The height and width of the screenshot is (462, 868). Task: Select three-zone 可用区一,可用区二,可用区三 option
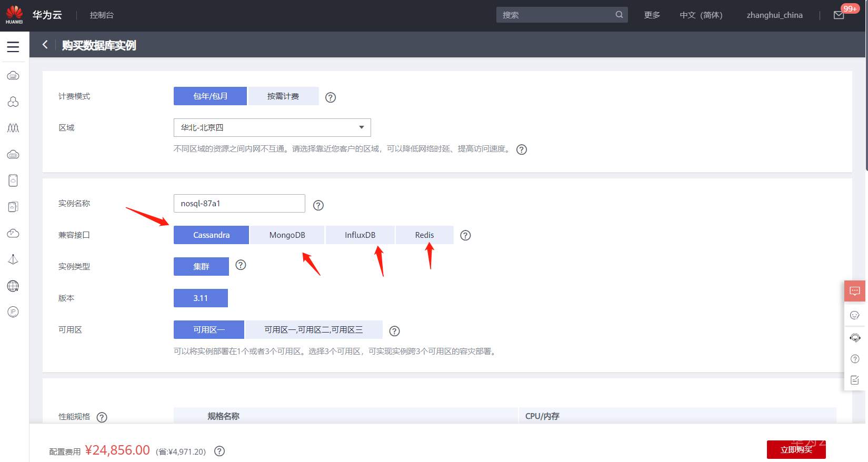314,330
